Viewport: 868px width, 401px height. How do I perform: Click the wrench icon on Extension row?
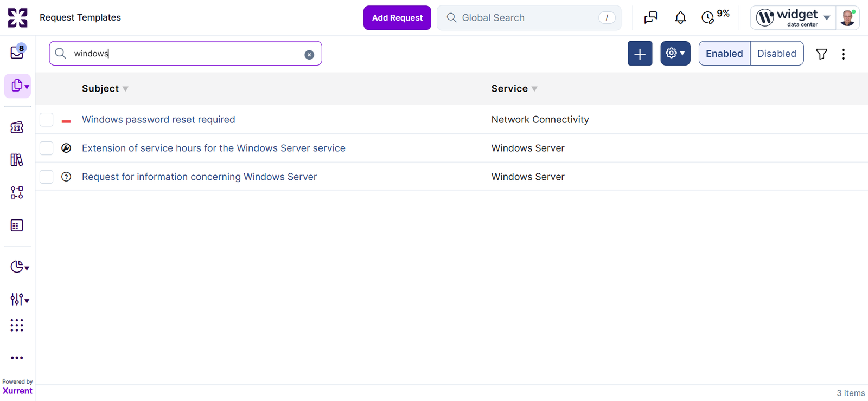click(x=66, y=148)
